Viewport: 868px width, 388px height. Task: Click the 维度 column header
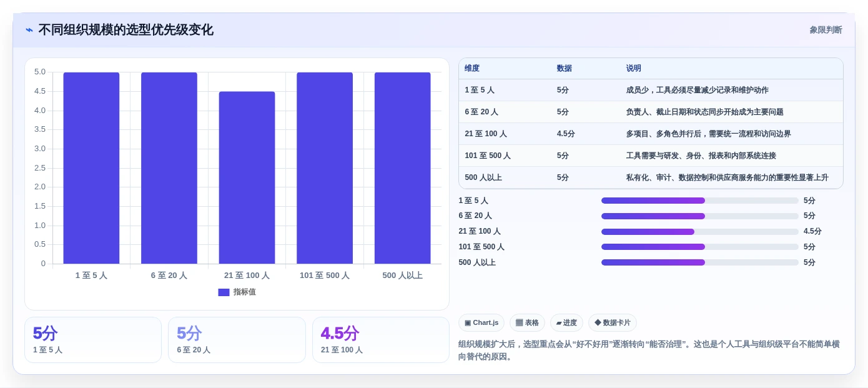click(472, 69)
